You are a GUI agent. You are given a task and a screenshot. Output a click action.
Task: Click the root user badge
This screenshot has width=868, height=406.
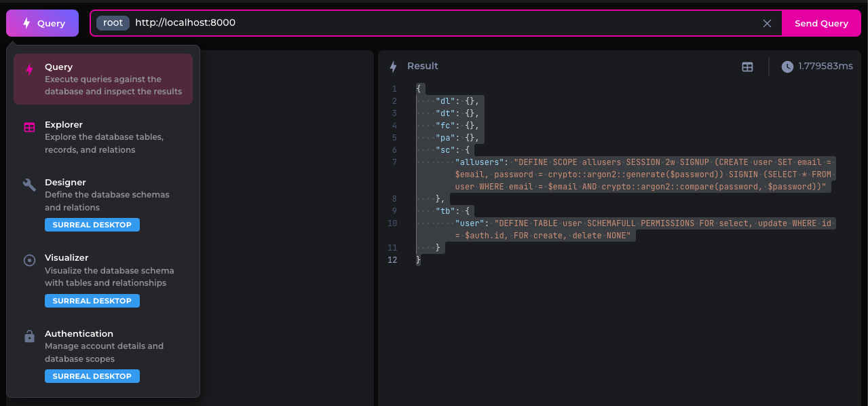[x=113, y=23]
